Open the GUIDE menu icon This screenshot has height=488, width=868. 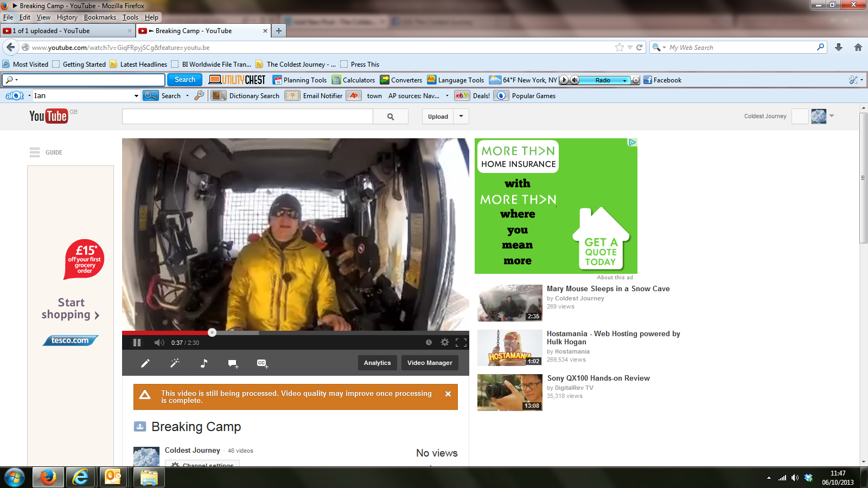click(35, 152)
